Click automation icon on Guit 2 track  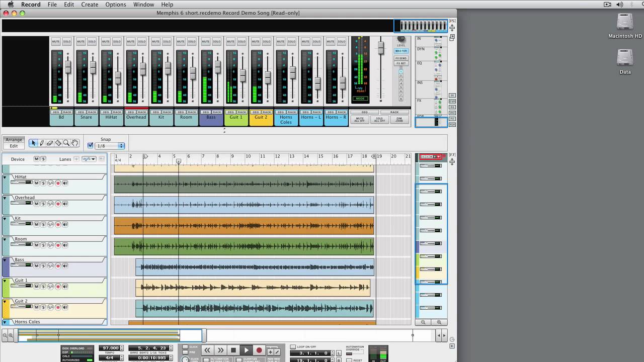[x=50, y=307]
